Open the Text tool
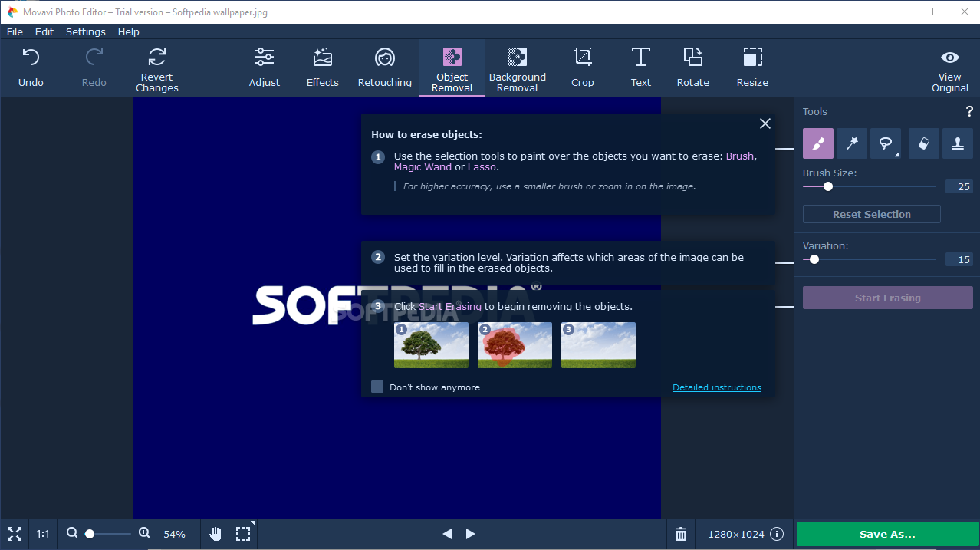 641,67
